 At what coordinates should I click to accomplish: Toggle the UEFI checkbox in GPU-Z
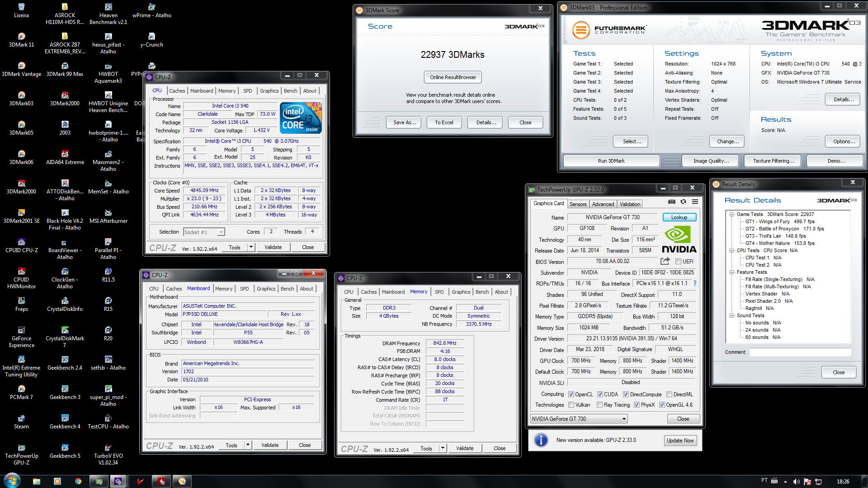coord(678,262)
